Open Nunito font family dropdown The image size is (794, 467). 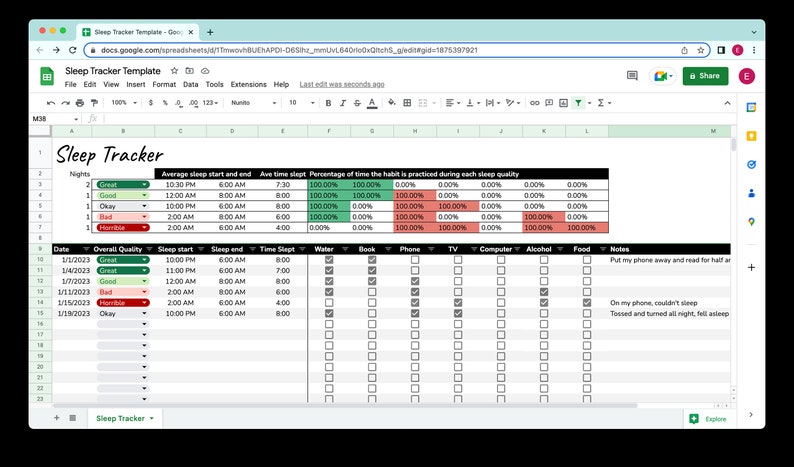[x=253, y=103]
